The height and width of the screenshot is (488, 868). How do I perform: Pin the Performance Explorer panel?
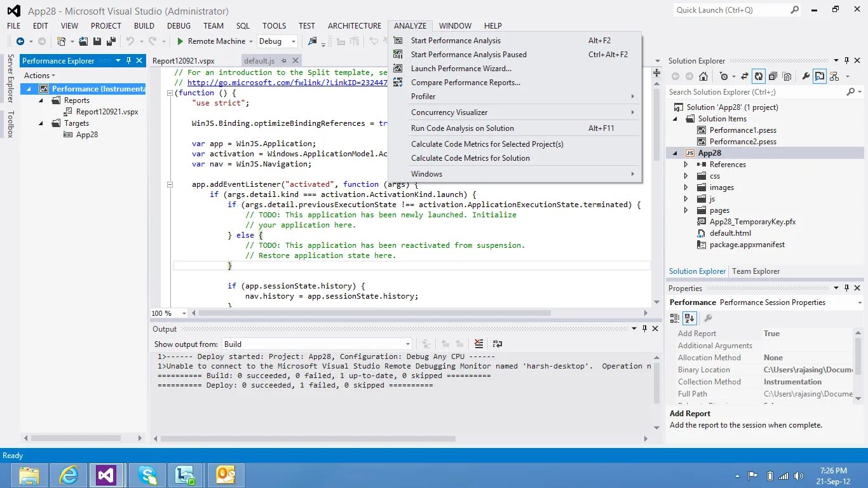click(129, 61)
